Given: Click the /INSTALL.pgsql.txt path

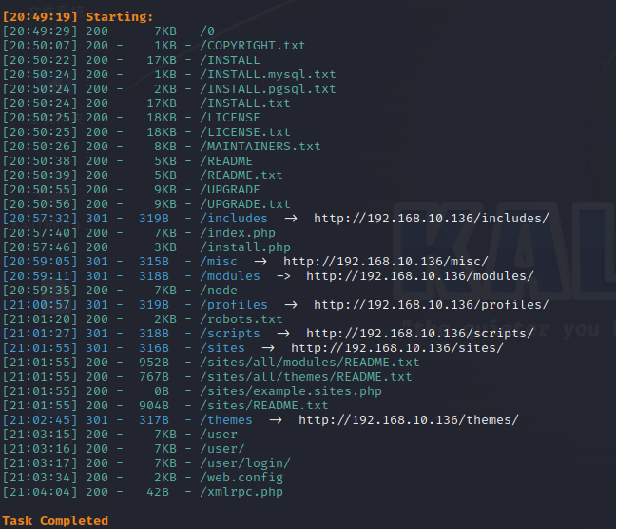Looking at the screenshot, I should 268,89.
